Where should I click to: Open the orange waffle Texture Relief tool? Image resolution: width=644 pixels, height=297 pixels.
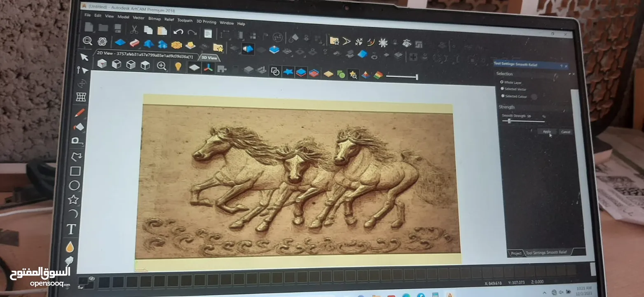coord(177,45)
